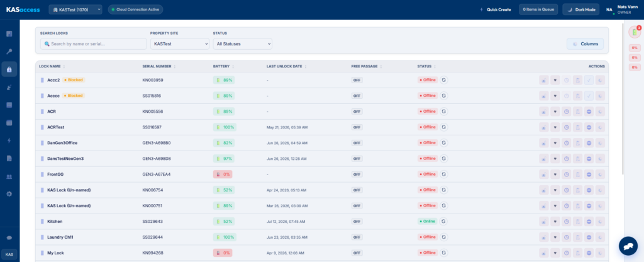The image size is (644, 262).
Task: Click the moon icon for FrontGG
Action: click(x=600, y=174)
